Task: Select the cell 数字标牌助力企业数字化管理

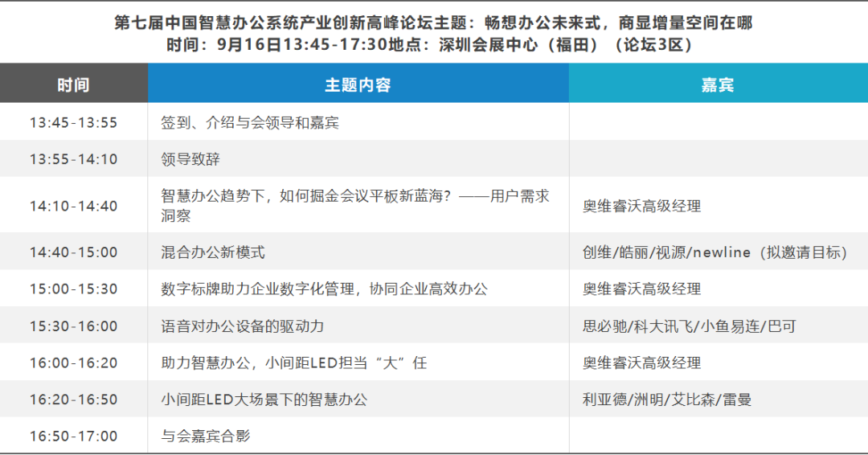Action: point(358,289)
